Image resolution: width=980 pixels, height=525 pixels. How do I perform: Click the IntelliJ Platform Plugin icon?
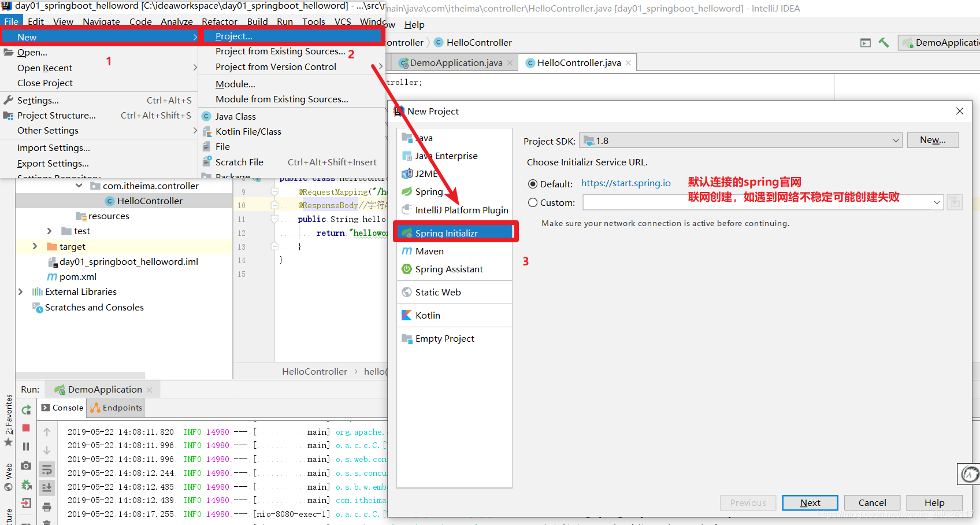click(x=407, y=209)
